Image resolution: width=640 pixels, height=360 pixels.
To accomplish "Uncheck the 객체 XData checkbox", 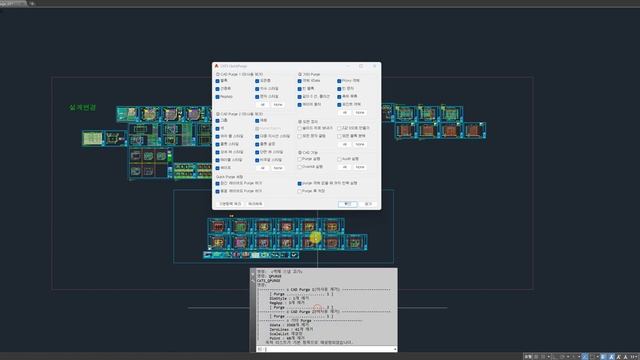I will point(300,81).
